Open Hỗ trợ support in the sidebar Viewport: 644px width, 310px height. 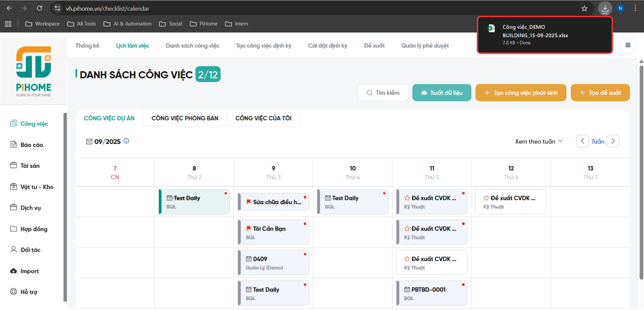click(x=29, y=292)
